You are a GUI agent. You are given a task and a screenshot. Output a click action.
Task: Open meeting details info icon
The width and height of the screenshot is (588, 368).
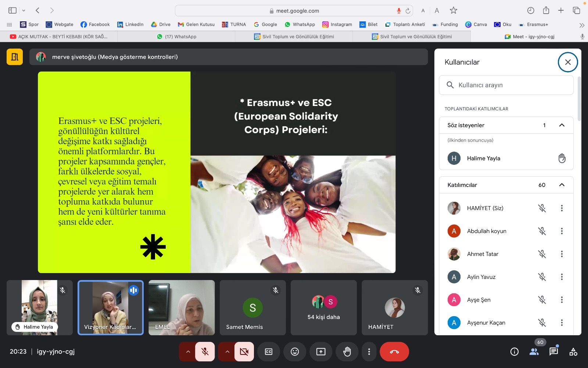click(x=514, y=352)
